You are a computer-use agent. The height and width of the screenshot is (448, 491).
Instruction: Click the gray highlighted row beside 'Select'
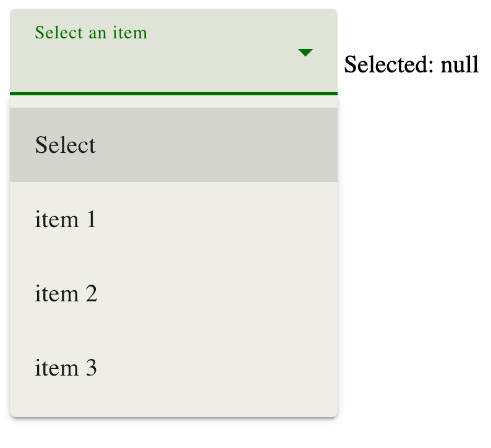pos(216,145)
